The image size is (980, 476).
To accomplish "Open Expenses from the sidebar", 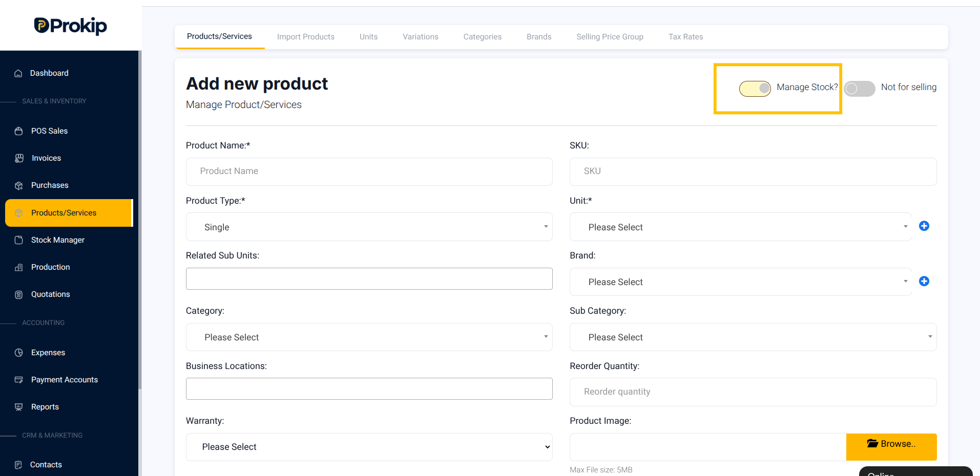I will [x=48, y=353].
